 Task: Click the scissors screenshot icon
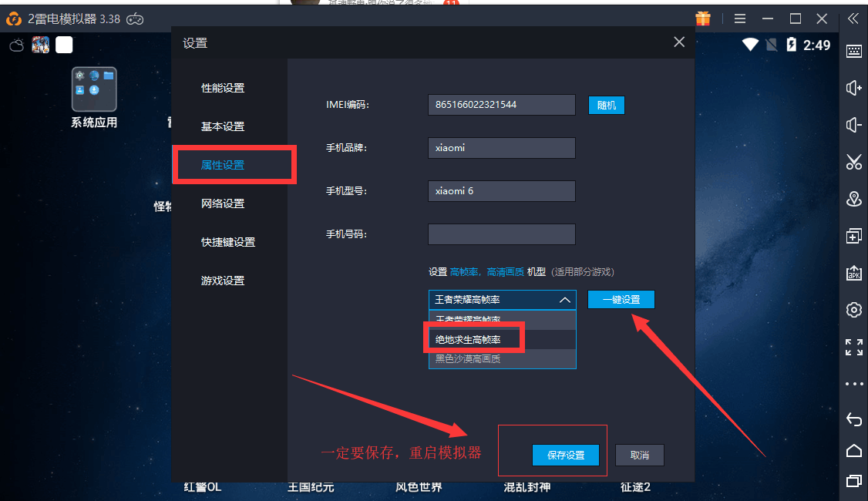pyautogui.click(x=853, y=162)
